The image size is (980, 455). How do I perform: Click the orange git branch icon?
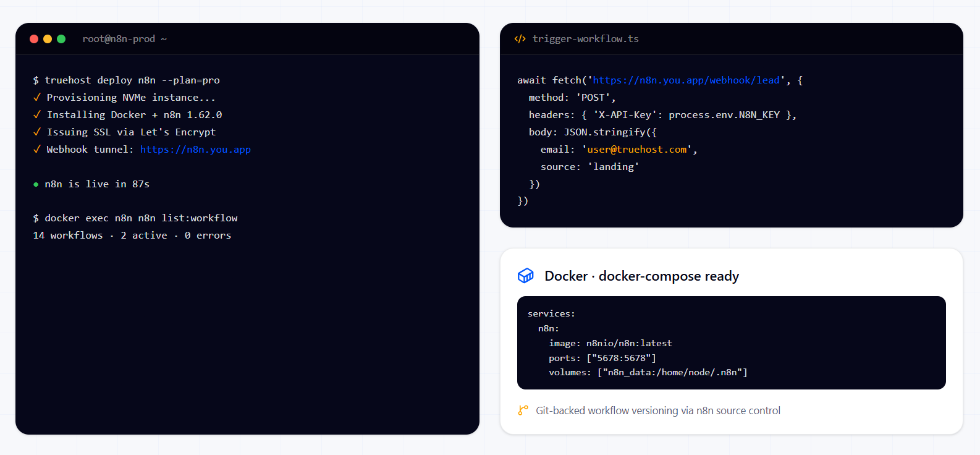coord(523,410)
